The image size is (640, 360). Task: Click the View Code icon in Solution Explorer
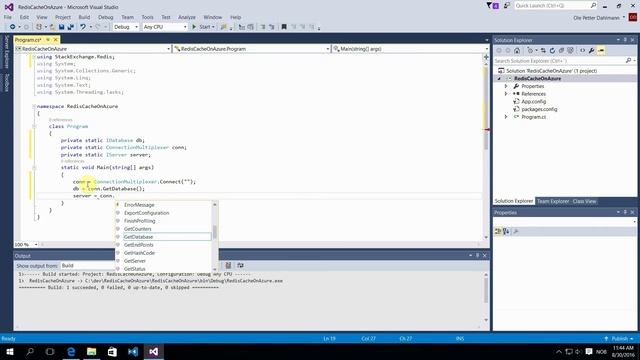coord(582,51)
